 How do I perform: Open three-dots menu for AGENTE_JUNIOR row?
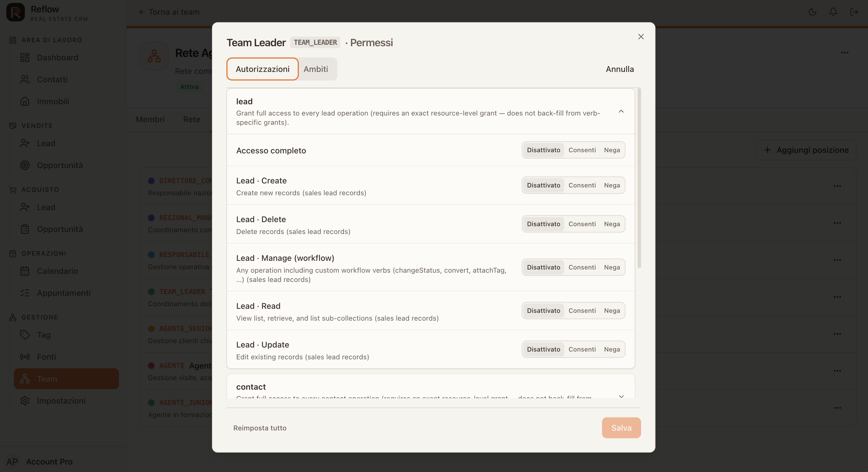tap(837, 408)
